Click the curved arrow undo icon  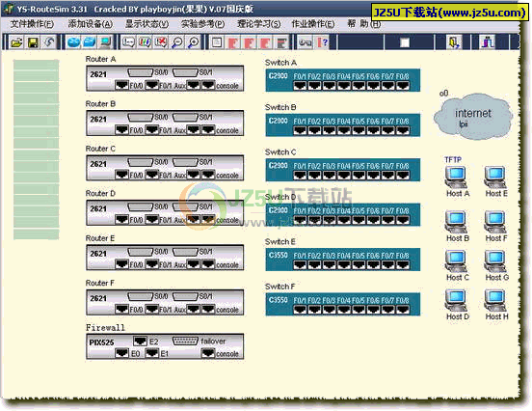pos(49,42)
